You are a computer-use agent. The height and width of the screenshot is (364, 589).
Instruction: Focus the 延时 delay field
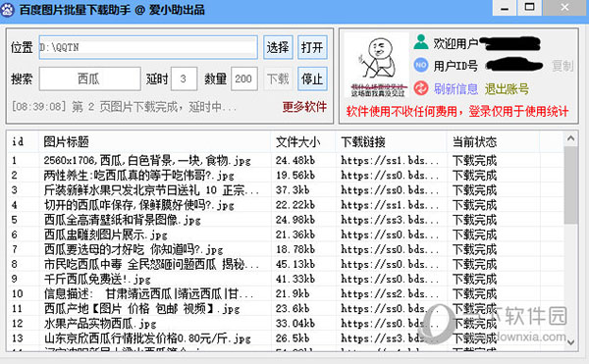pyautogui.click(x=184, y=78)
